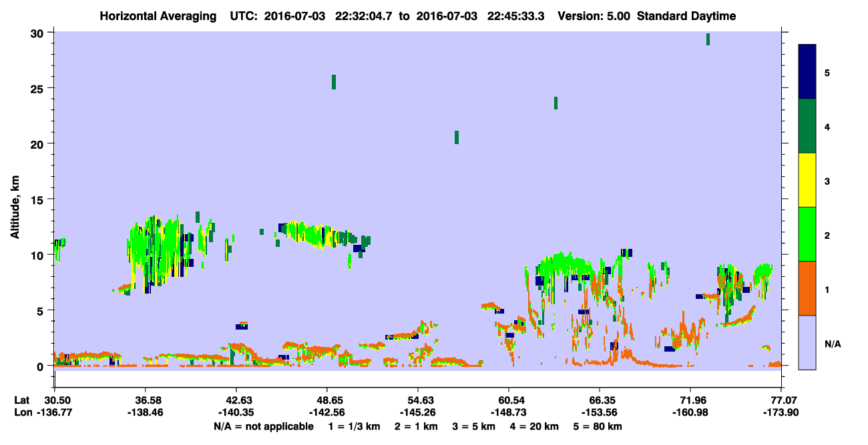868x445 pixels.
Task: Click legend text 'N/A = not applicable'
Action: 264,426
